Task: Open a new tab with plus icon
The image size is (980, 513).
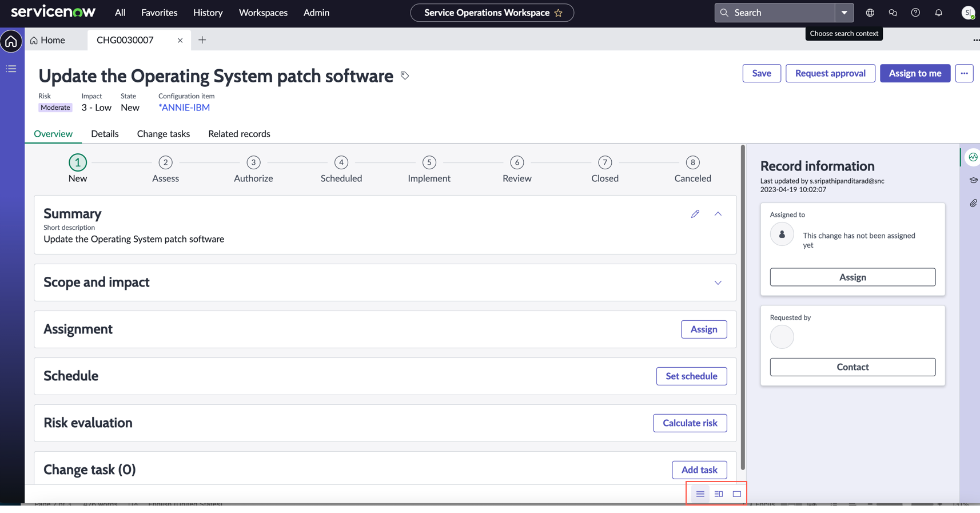Action: point(202,40)
